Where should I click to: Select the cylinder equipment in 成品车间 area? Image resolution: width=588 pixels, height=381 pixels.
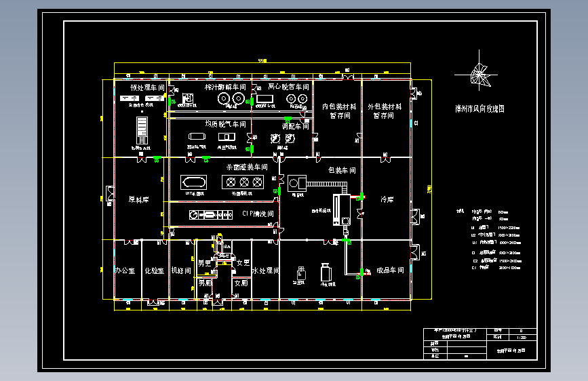coord(326,273)
